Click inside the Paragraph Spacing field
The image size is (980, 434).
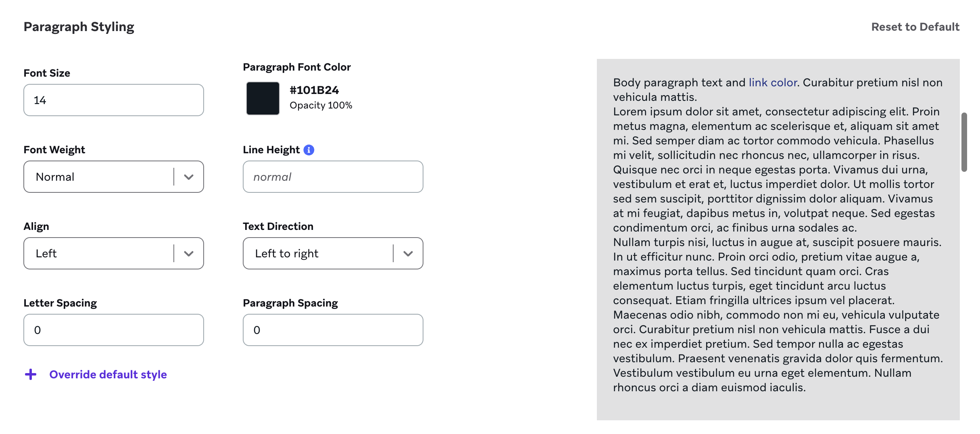click(x=332, y=330)
